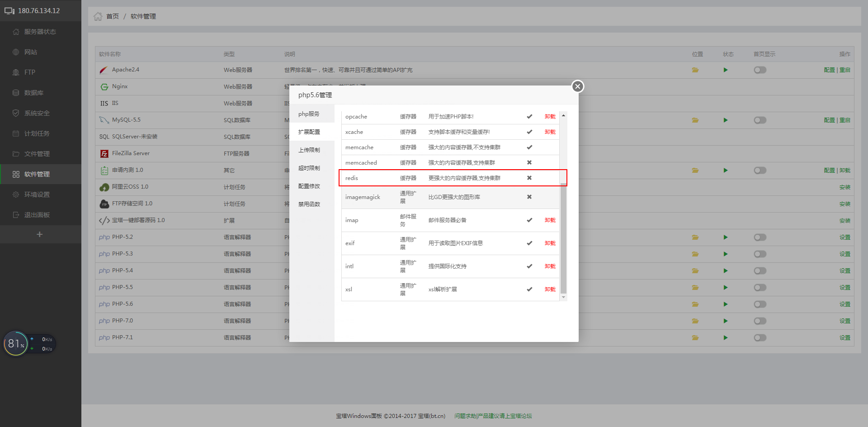Click the checkmark icon for memcache
The height and width of the screenshot is (427, 868).
[529, 147]
